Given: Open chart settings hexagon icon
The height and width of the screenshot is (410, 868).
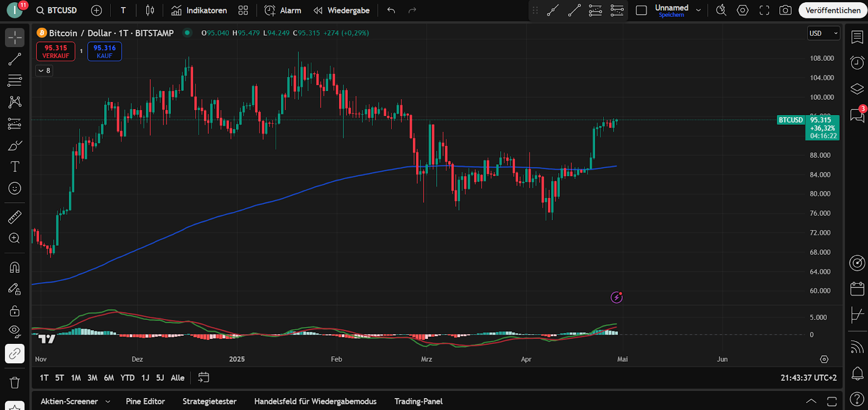Looking at the screenshot, I should pos(743,10).
